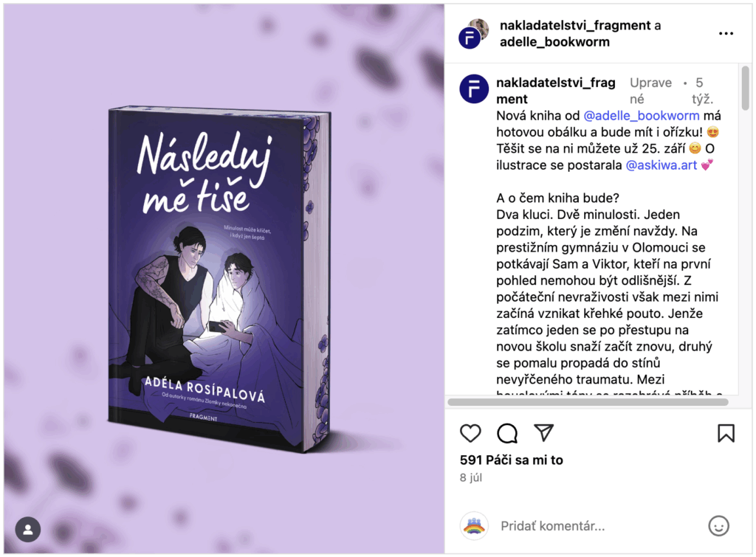The height and width of the screenshot is (557, 756).
Task: Open the three-dot more options menu
Action: [726, 33]
